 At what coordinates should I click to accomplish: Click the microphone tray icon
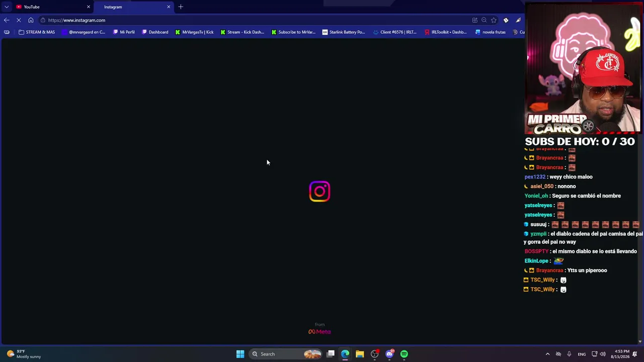569,354
